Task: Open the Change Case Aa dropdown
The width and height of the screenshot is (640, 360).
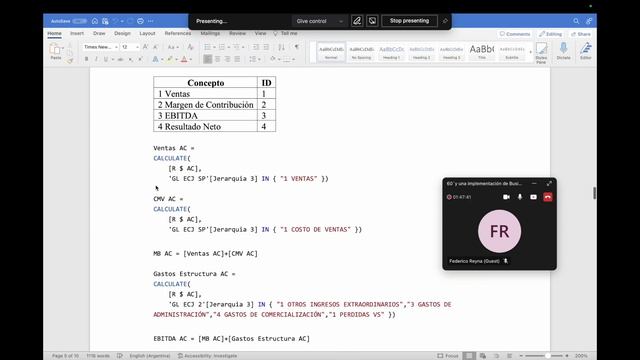Action: pos(173,47)
